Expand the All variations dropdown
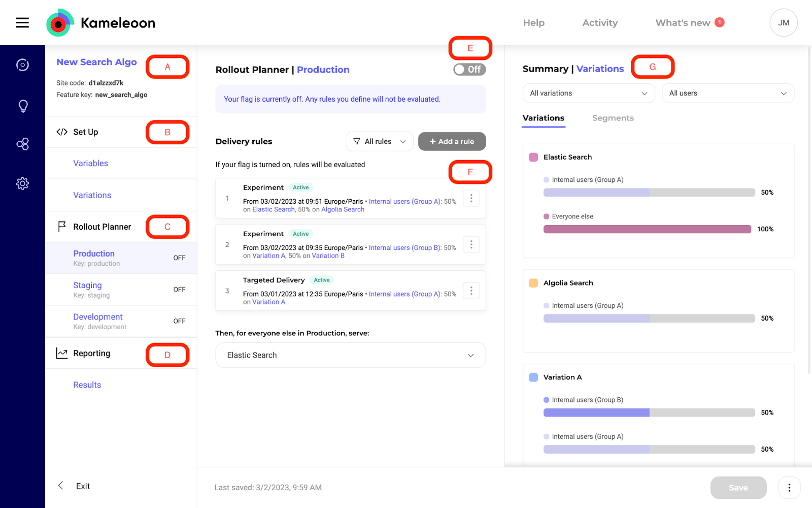The image size is (812, 508). pos(589,93)
